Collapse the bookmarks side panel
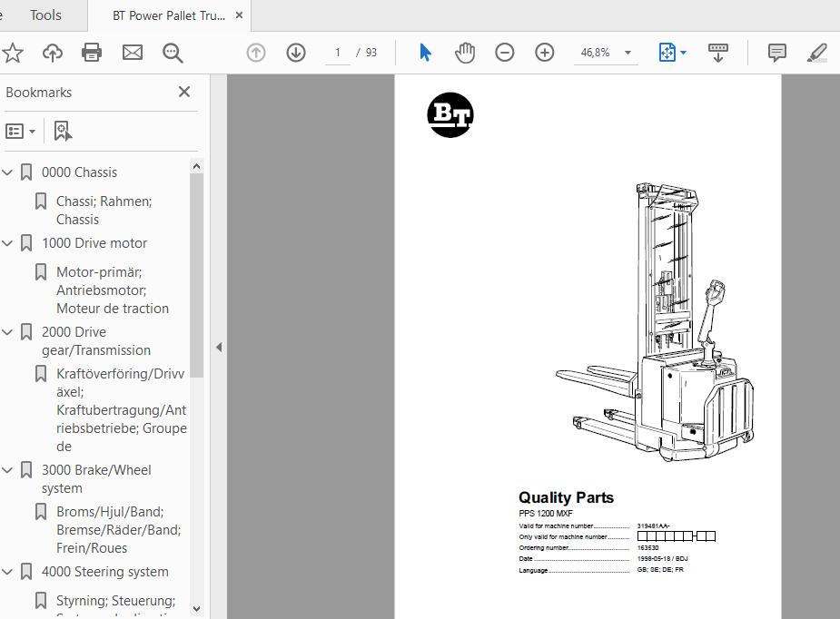The width and height of the screenshot is (840, 619). 218,348
